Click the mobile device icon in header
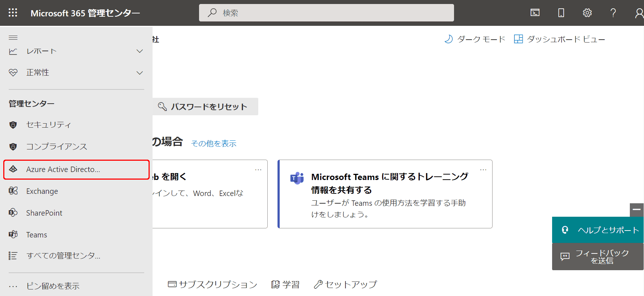Viewport: 644px width, 296px height. pos(561,13)
